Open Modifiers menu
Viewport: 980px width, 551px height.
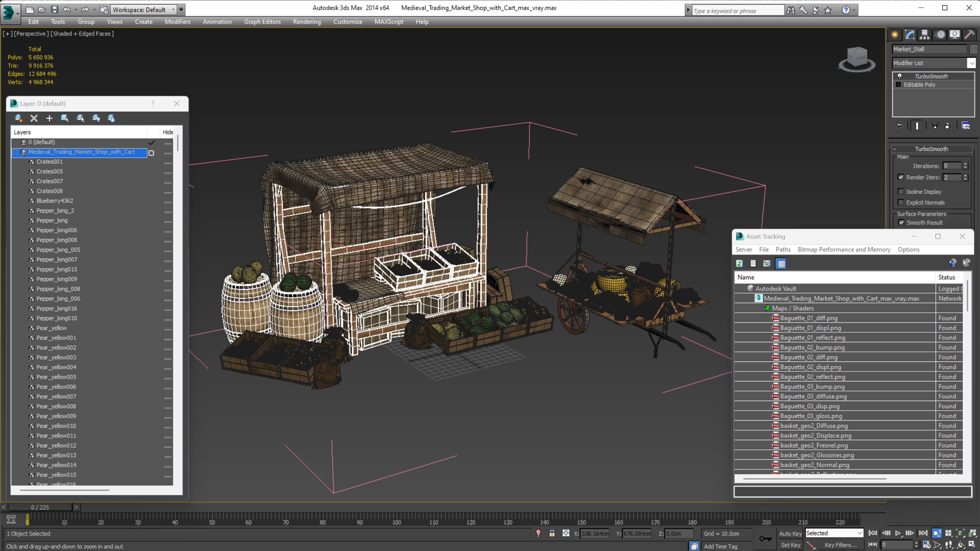point(177,22)
